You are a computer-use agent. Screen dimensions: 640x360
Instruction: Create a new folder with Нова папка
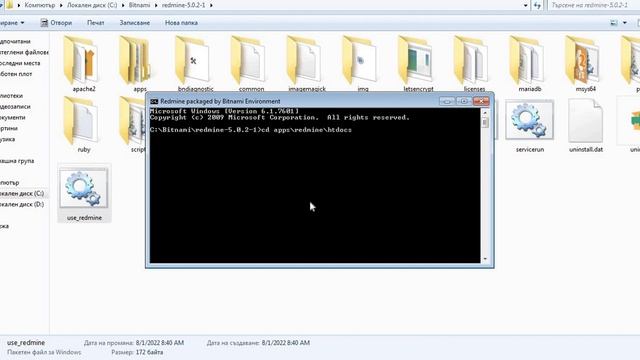pyautogui.click(x=181, y=23)
